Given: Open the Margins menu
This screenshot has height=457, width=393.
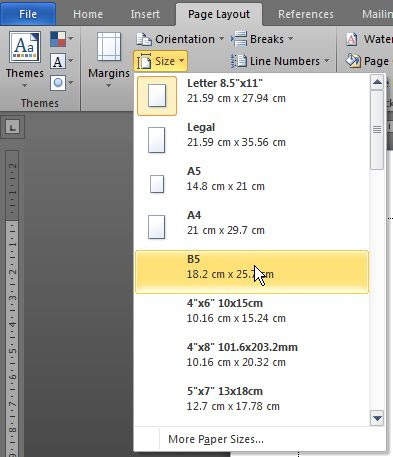Looking at the screenshot, I should tap(109, 60).
